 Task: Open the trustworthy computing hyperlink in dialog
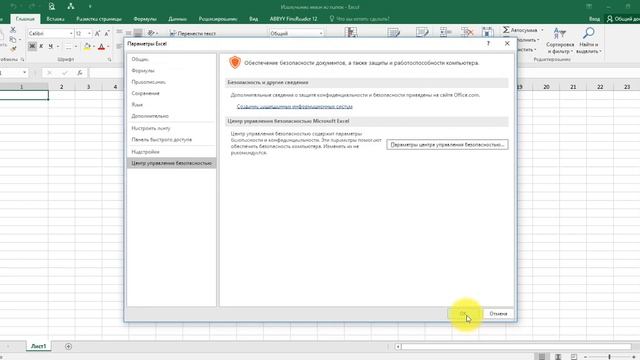[295, 107]
